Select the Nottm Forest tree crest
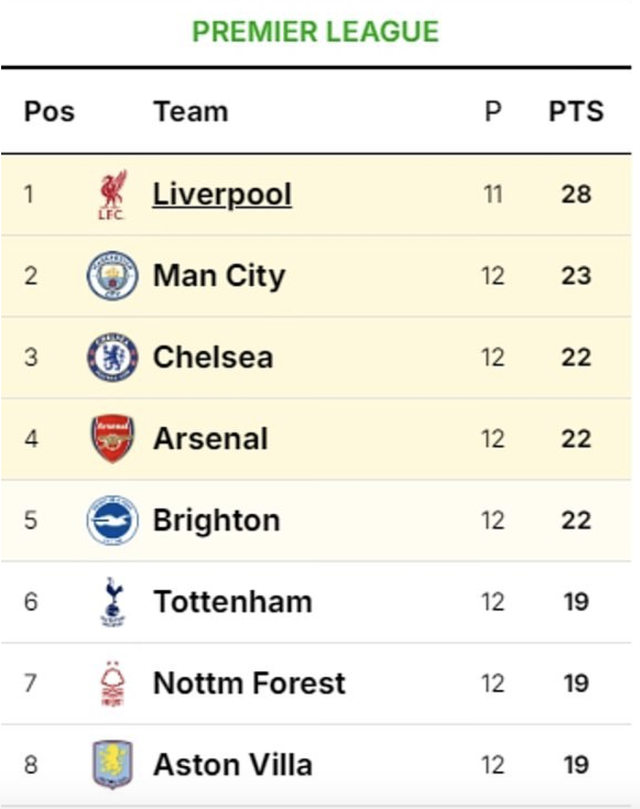Image resolution: width=640 pixels, height=809 pixels. pyautogui.click(x=112, y=684)
